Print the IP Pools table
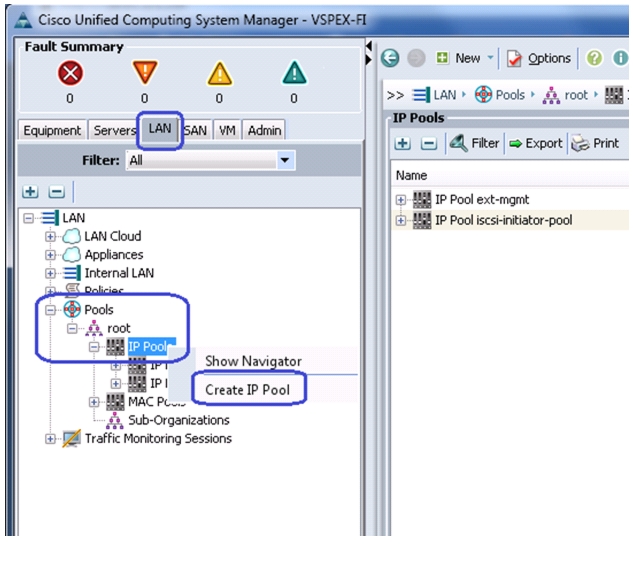This screenshot has height=569, width=633. (x=595, y=143)
